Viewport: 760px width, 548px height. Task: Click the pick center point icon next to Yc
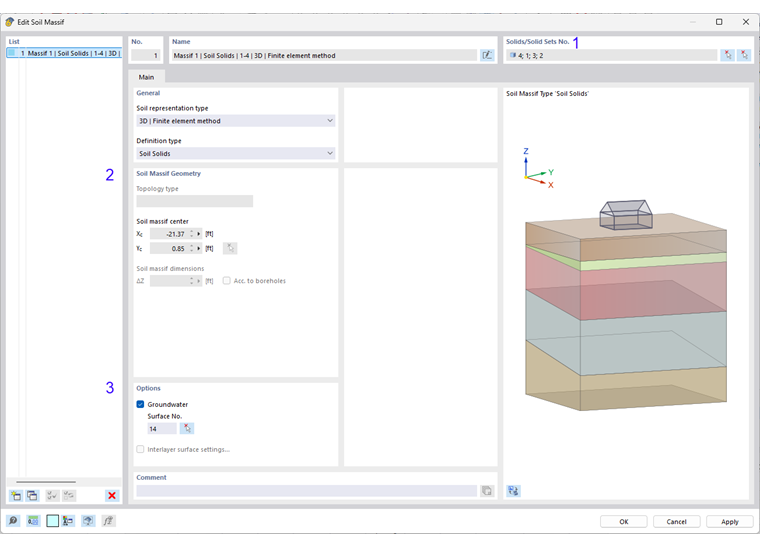(230, 248)
